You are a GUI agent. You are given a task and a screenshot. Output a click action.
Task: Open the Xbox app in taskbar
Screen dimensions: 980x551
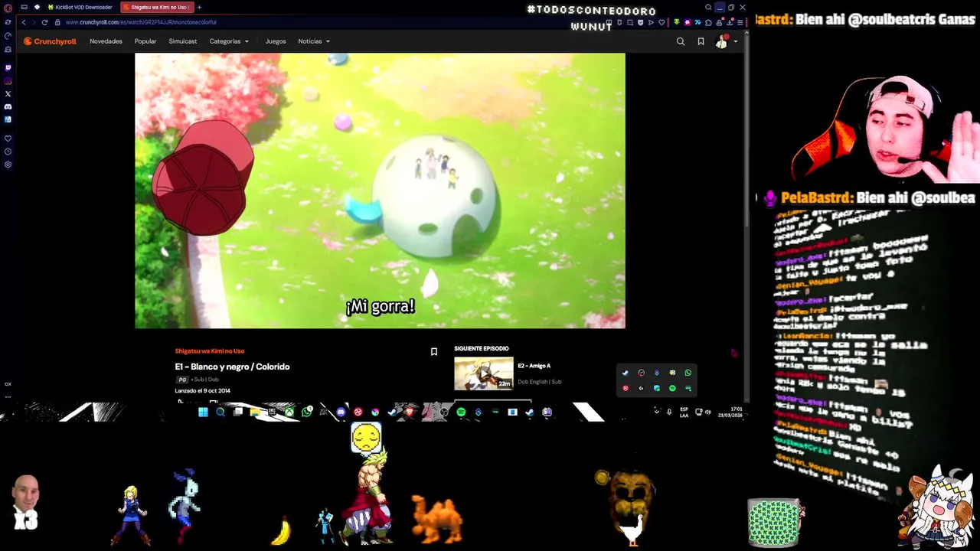[x=289, y=412]
